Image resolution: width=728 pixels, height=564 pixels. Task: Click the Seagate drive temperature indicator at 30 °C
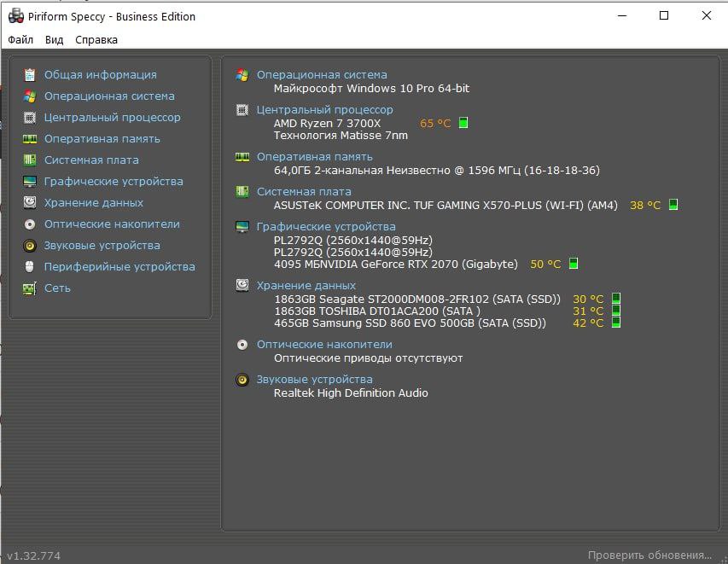tap(616, 298)
